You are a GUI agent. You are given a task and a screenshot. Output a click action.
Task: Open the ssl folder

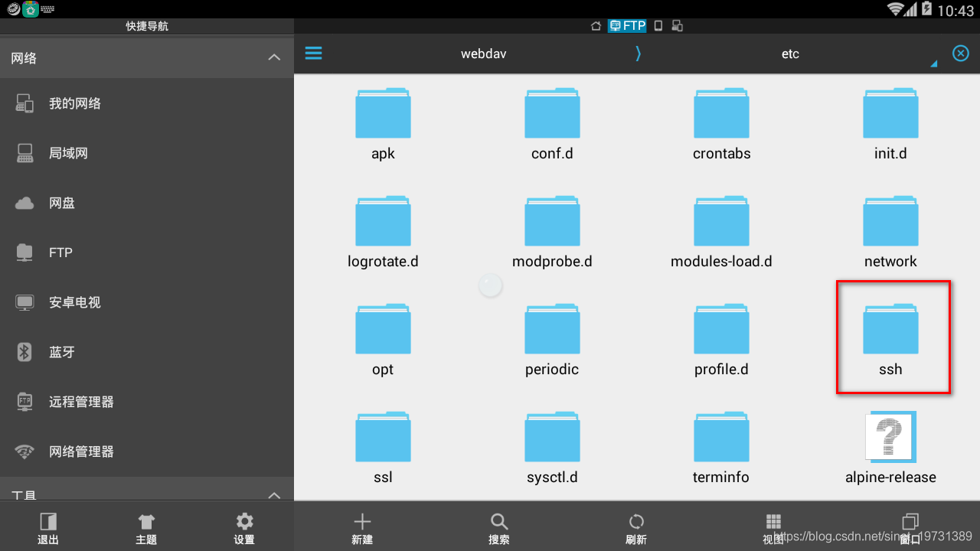click(x=383, y=448)
